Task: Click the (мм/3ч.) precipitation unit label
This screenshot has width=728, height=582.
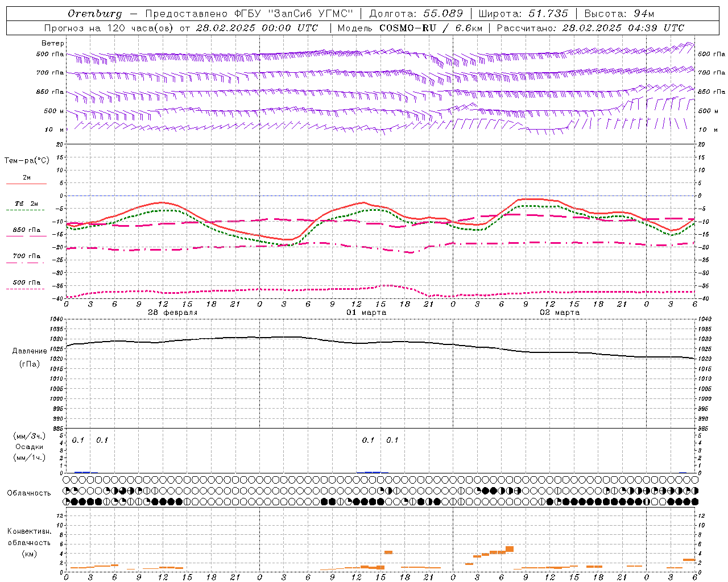Action: tap(29, 436)
